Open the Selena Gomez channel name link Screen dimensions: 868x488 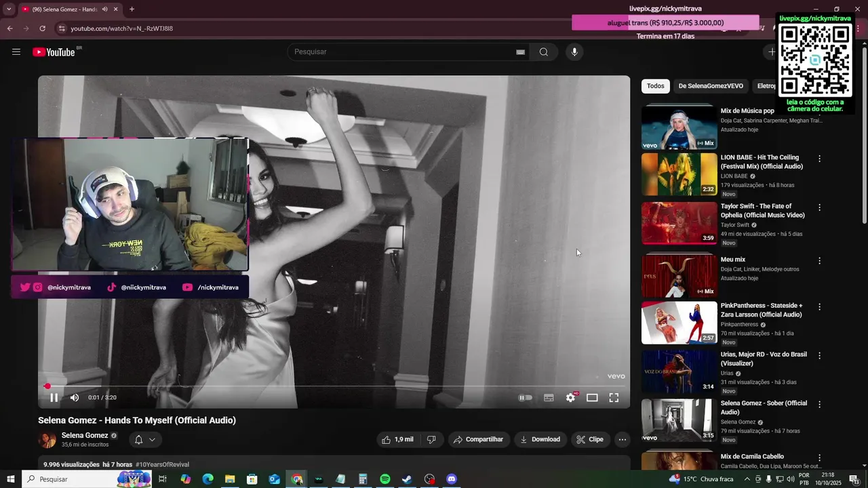pyautogui.click(x=85, y=435)
